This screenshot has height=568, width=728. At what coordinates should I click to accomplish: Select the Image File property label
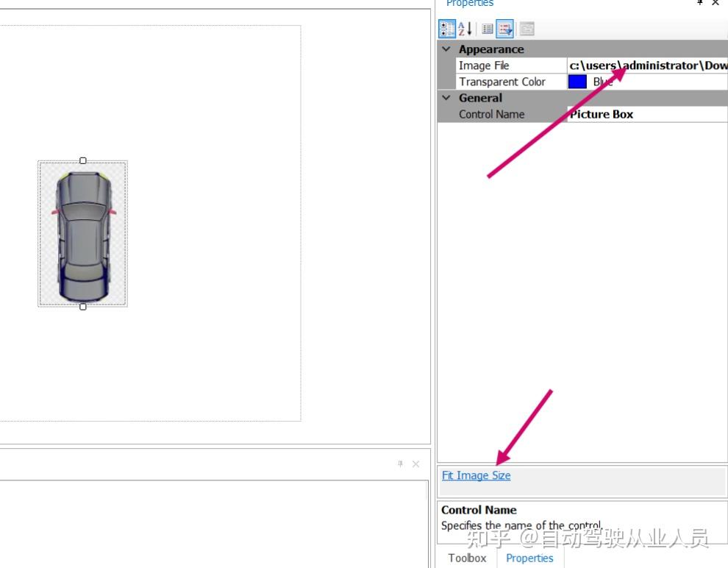[484, 65]
